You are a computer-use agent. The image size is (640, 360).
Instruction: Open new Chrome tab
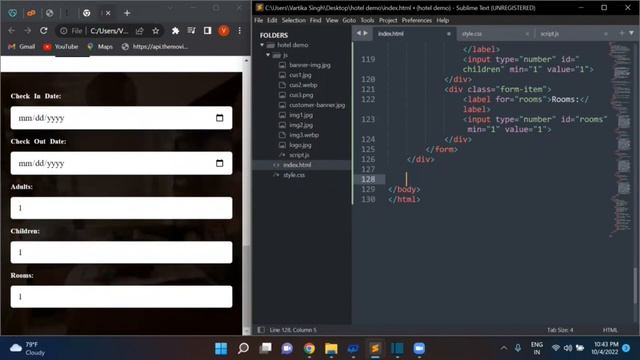tap(127, 13)
